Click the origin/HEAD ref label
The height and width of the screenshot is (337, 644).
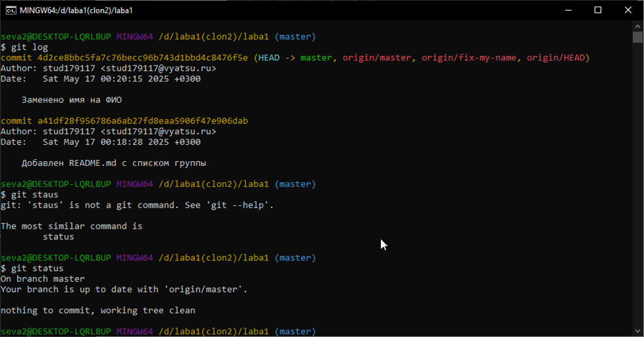point(555,58)
